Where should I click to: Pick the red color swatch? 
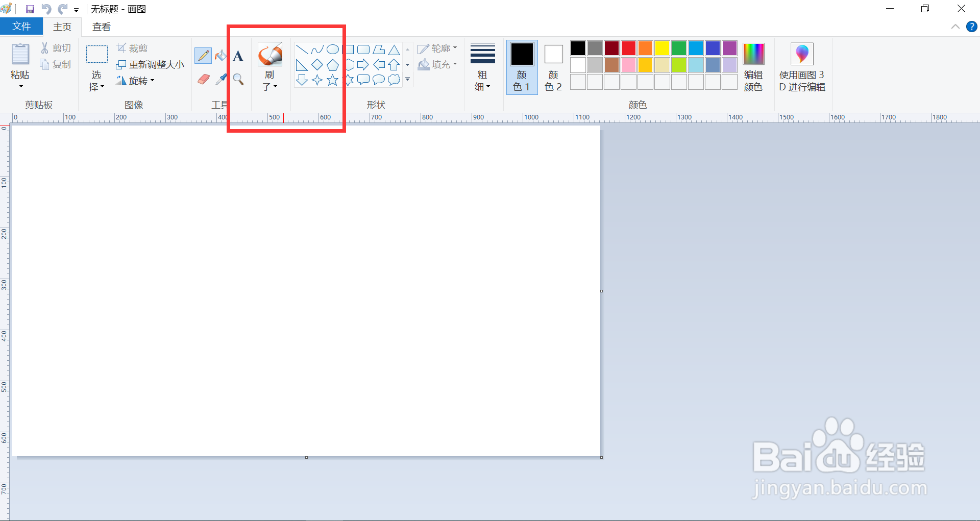click(x=628, y=48)
